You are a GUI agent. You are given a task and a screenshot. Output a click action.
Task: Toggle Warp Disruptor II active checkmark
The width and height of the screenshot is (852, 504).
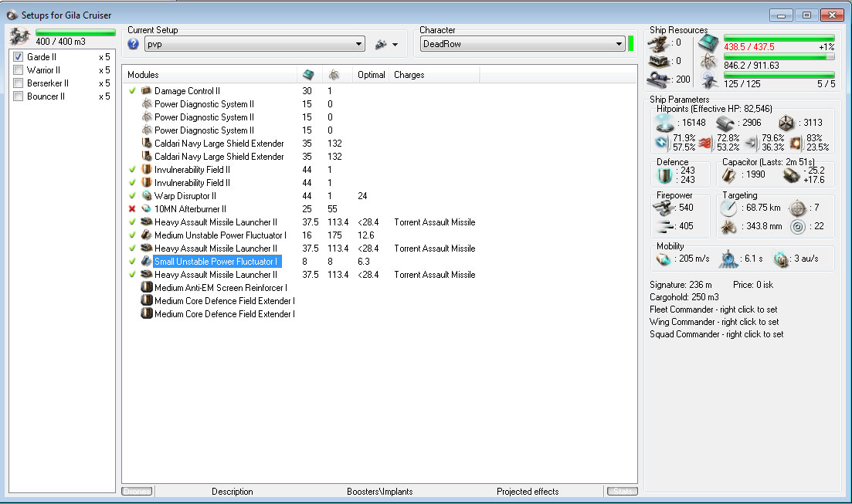(132, 195)
